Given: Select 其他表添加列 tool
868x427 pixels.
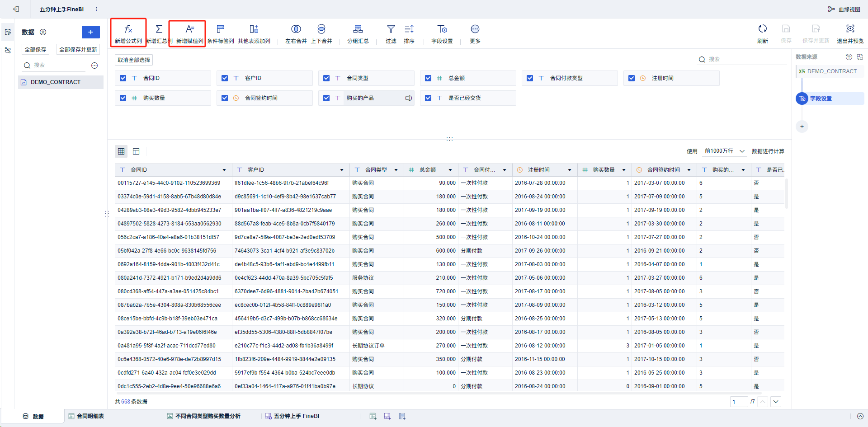Looking at the screenshot, I should 254,33.
